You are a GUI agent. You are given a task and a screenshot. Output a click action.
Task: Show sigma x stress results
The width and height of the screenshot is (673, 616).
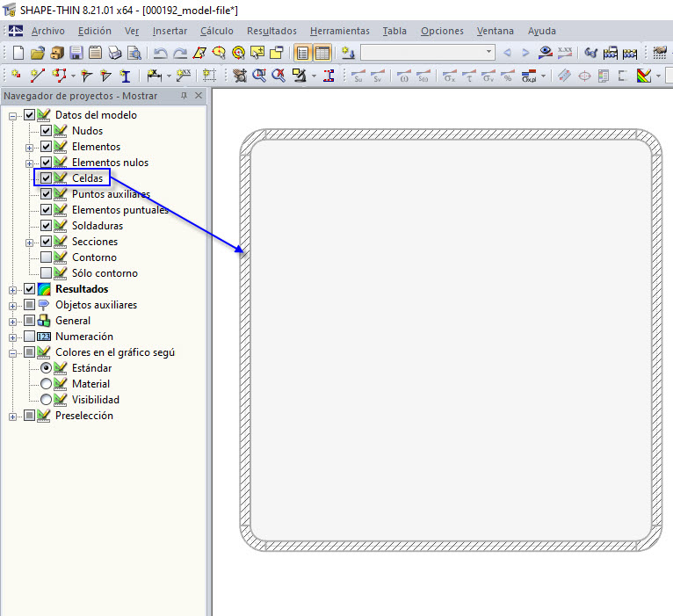pyautogui.click(x=449, y=76)
